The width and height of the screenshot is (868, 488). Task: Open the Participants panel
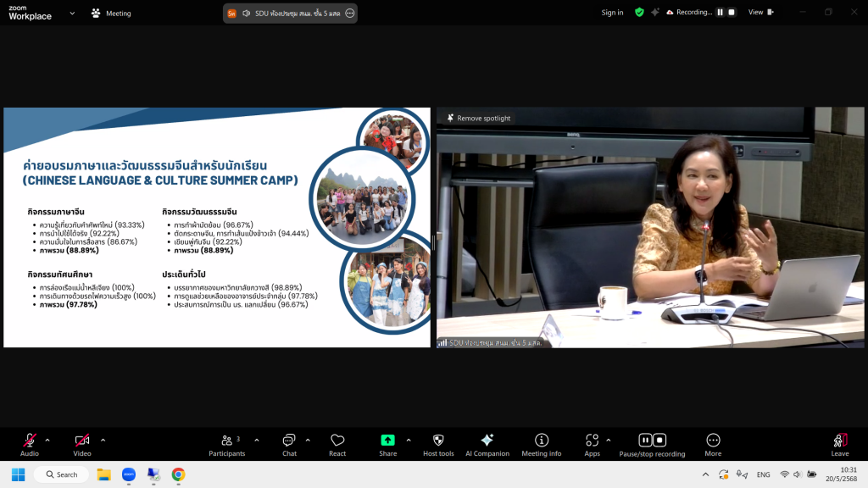click(x=226, y=441)
